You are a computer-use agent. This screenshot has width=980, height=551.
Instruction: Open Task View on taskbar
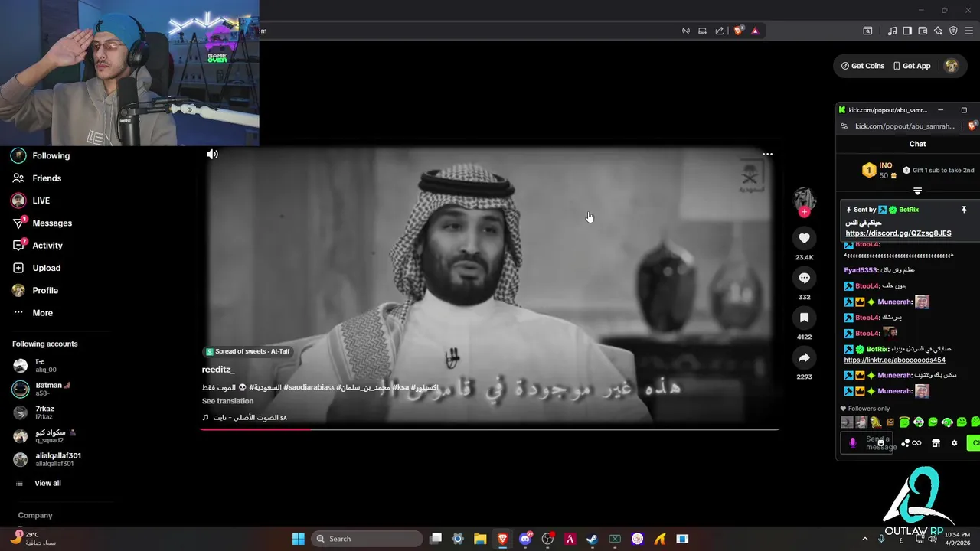[x=436, y=539]
